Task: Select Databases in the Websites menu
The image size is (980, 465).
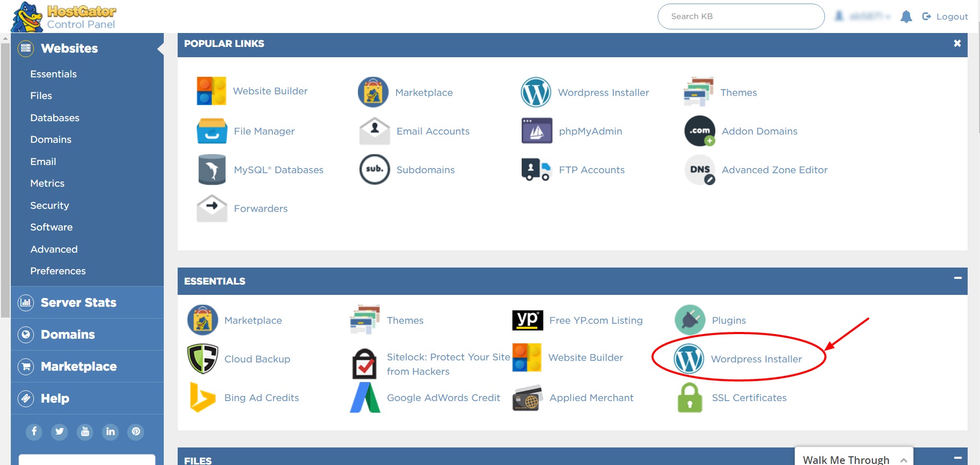Action: coord(55,118)
